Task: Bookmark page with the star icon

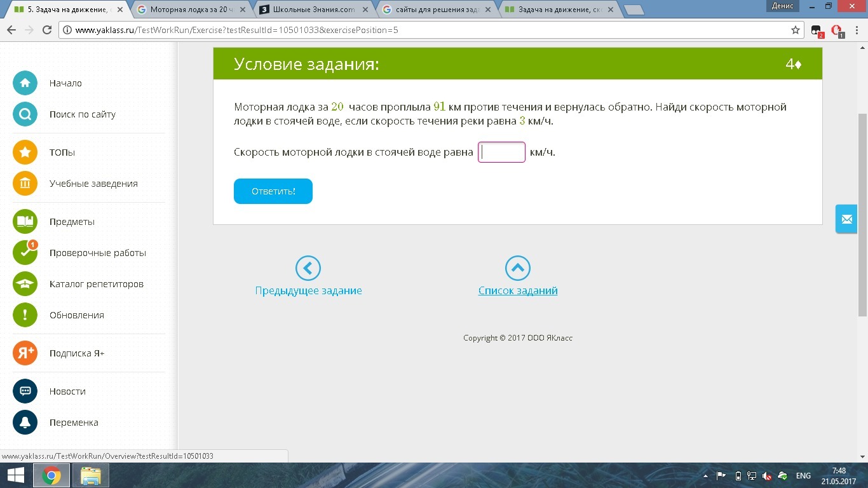Action: tap(795, 30)
